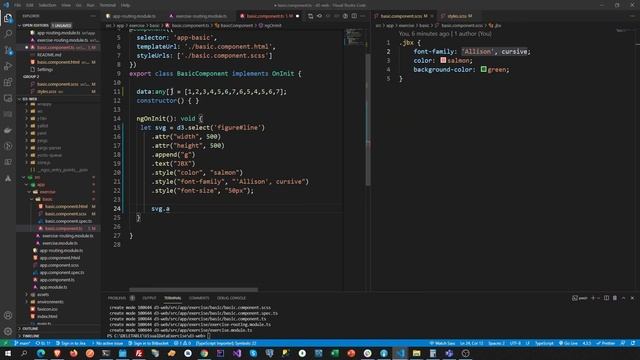Open the Explorer view in the activity bar
640x360 pixels.
(8, 18)
